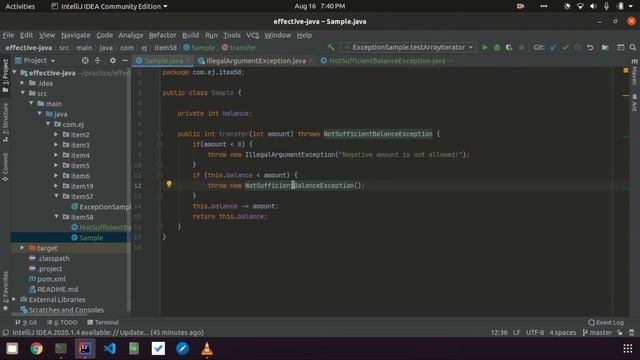Run the ExceptionSample configuration
Image resolution: width=640 pixels, height=360 pixels.
484,47
